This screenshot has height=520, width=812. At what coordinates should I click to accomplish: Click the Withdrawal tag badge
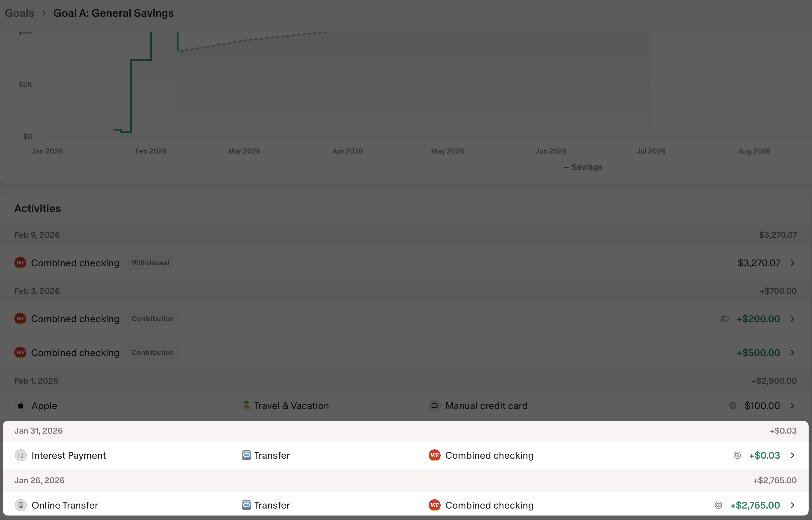pyautogui.click(x=150, y=263)
